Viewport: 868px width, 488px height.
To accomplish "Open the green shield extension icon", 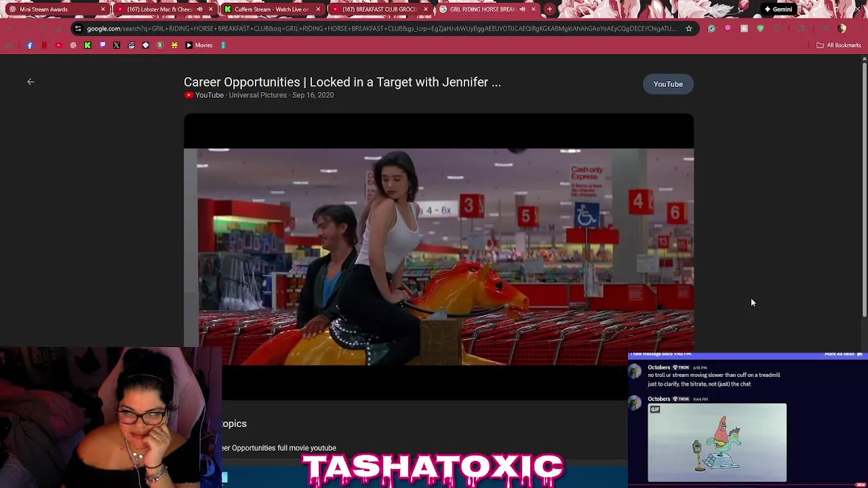I will [x=760, y=28].
